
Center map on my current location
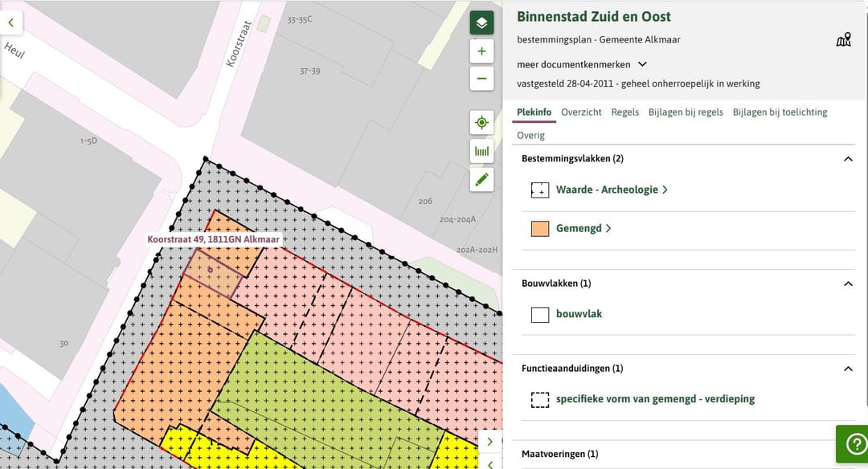click(481, 123)
